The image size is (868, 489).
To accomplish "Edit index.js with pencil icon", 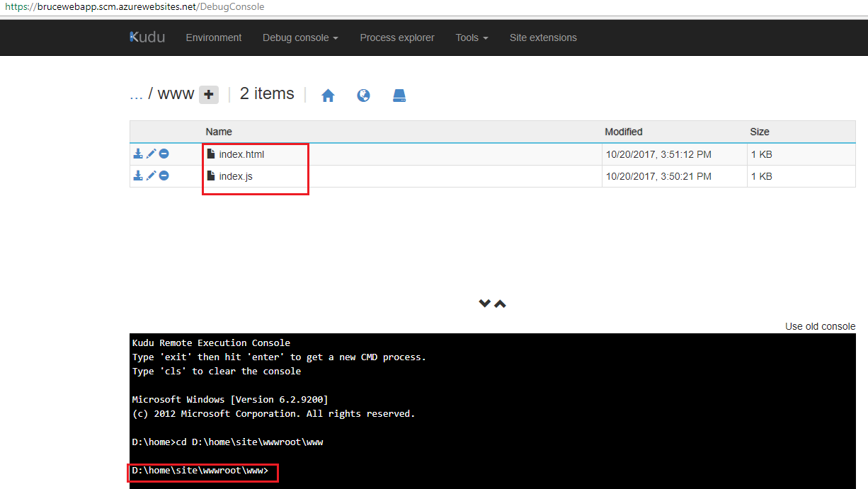I will (151, 176).
